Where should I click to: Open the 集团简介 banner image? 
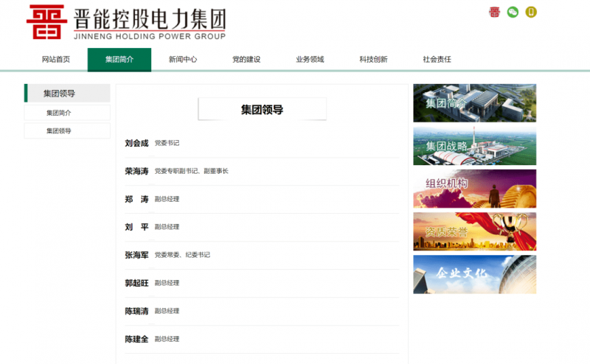(x=474, y=103)
